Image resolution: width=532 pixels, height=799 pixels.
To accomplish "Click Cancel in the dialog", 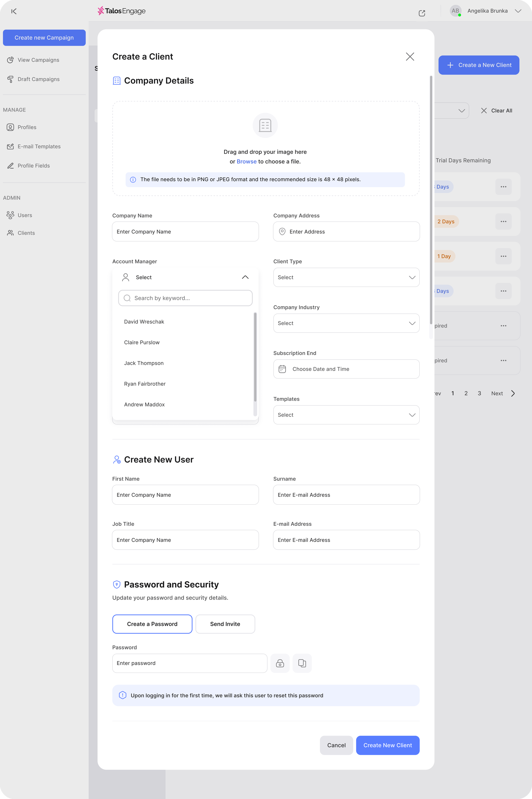I will pos(336,745).
